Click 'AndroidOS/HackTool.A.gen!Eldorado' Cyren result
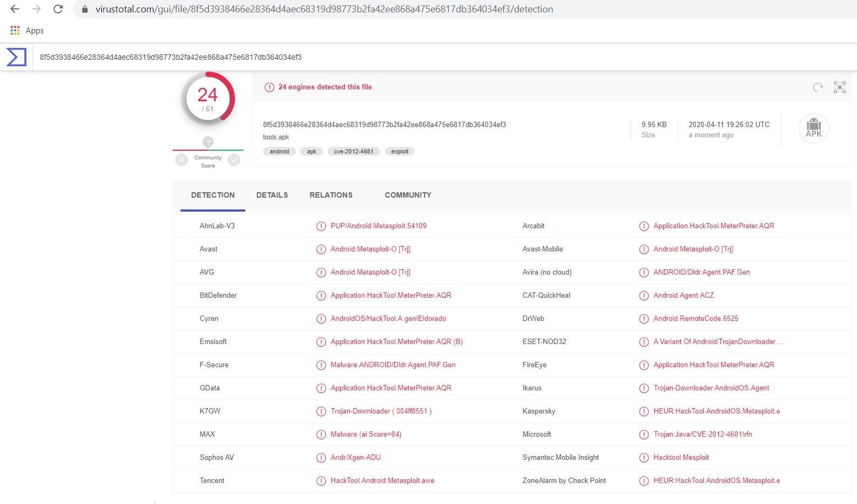Screen dimensions: 857x504 coord(388,319)
